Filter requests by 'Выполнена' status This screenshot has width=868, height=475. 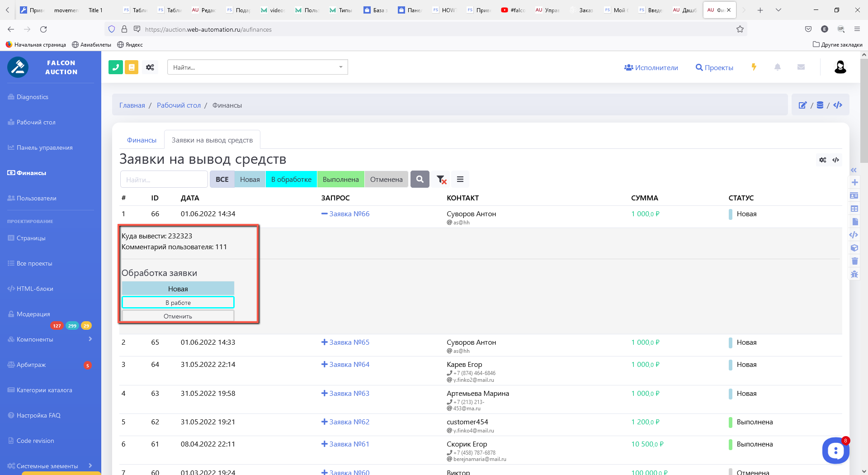(x=340, y=180)
